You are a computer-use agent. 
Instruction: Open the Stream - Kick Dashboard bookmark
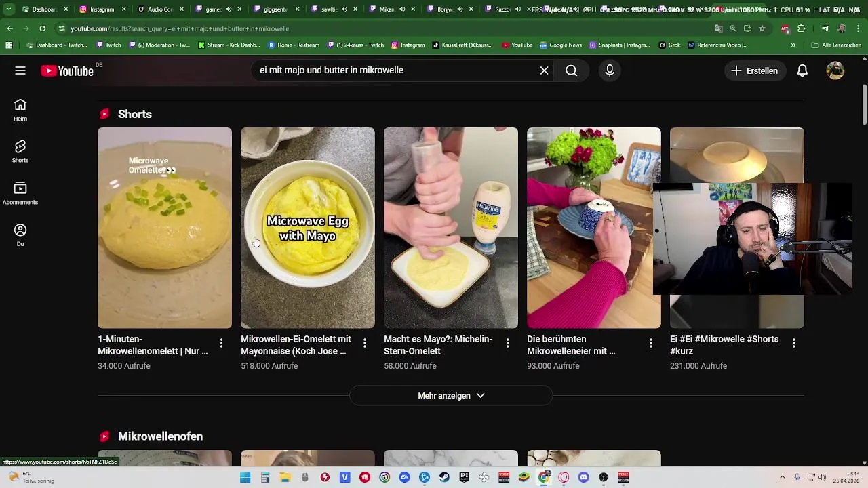click(x=229, y=45)
